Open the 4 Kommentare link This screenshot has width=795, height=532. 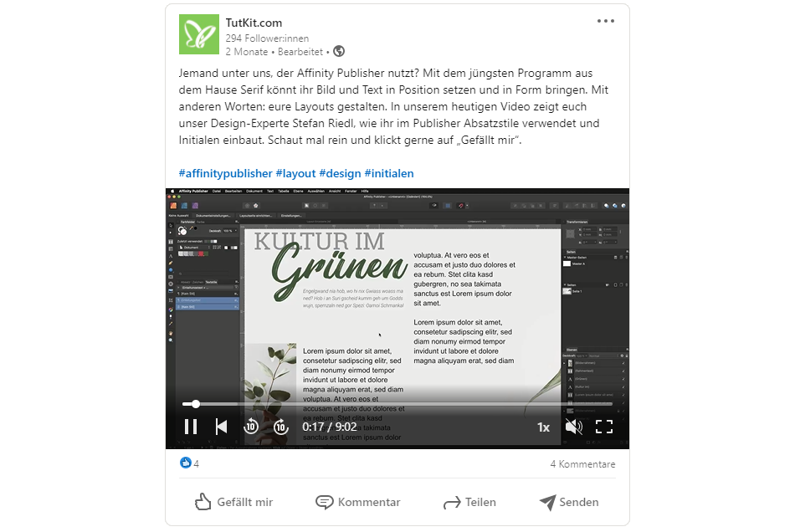click(x=582, y=464)
